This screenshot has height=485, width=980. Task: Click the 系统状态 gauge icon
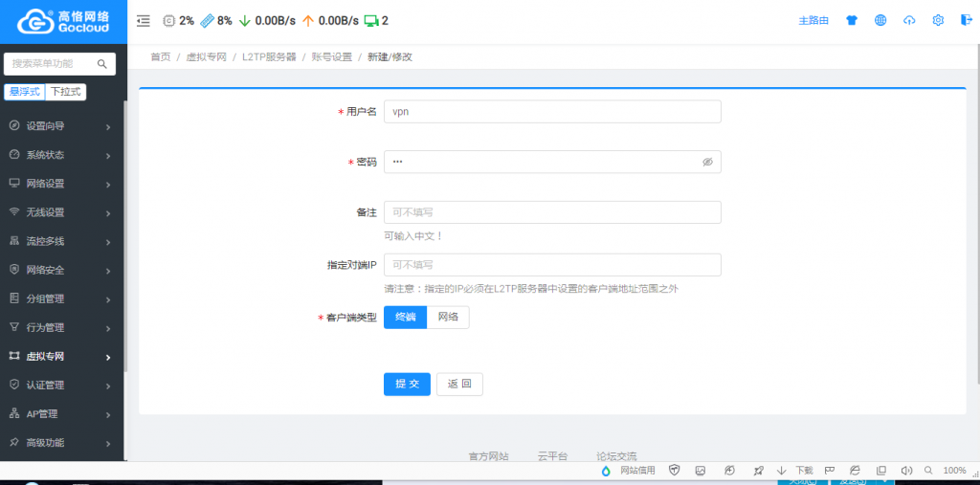[x=14, y=154]
